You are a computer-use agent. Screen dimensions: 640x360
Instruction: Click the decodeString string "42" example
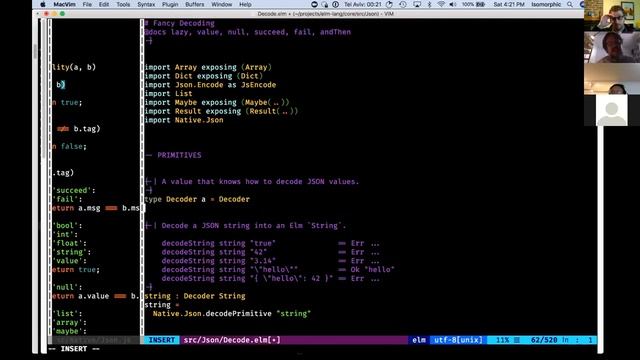tap(270, 252)
